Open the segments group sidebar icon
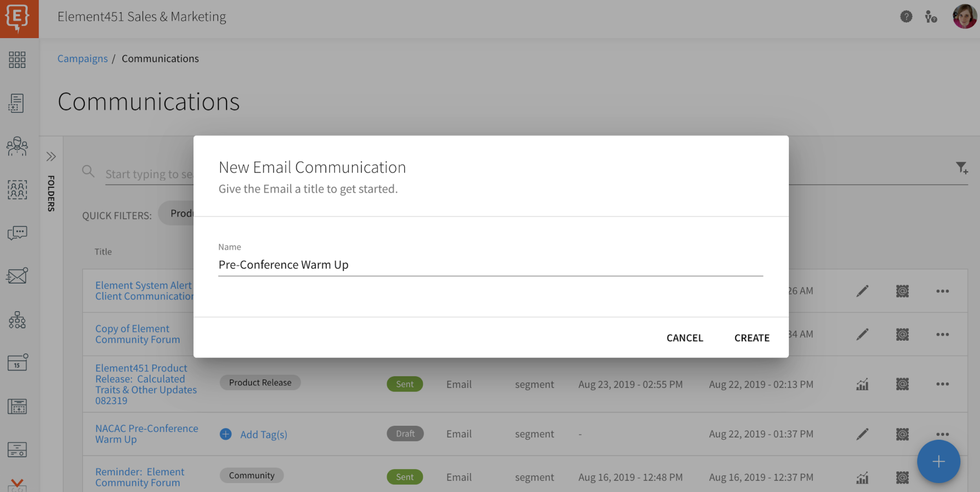The width and height of the screenshot is (980, 492). tap(17, 190)
